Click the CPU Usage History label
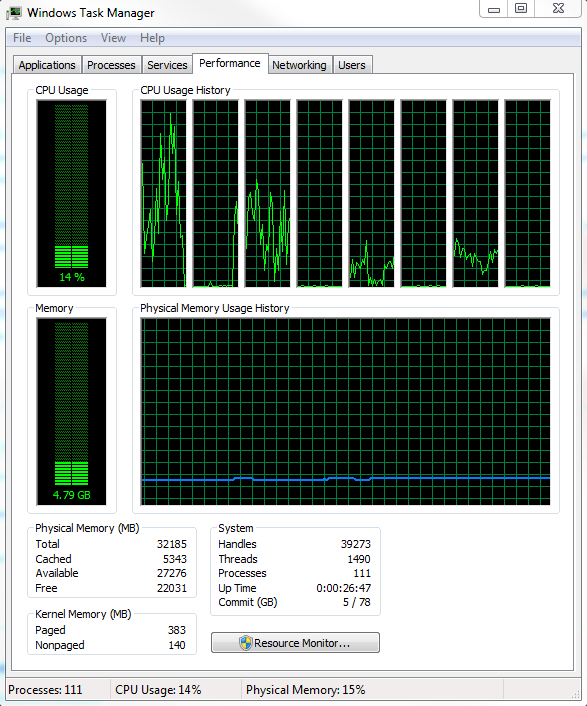Image resolution: width=587 pixels, height=706 pixels. (x=185, y=90)
